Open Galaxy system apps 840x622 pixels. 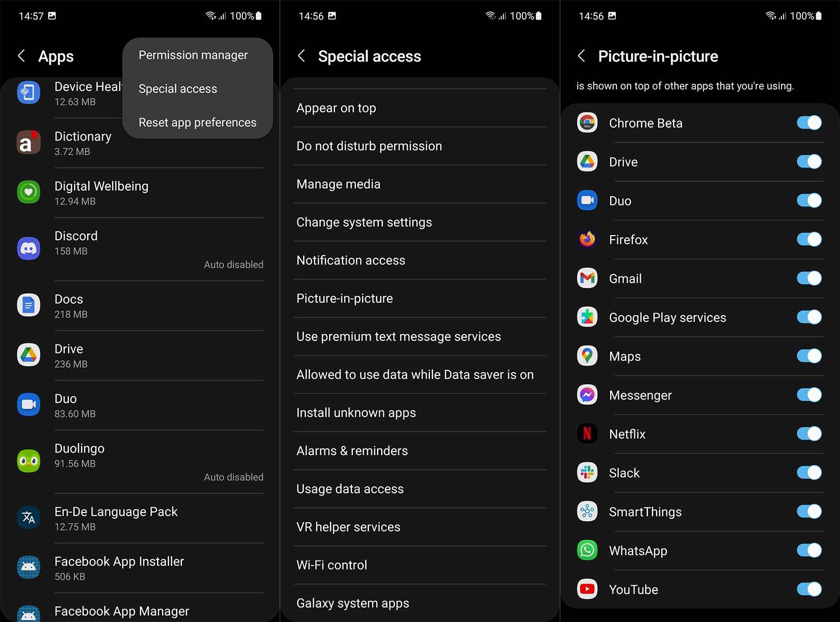pos(420,603)
